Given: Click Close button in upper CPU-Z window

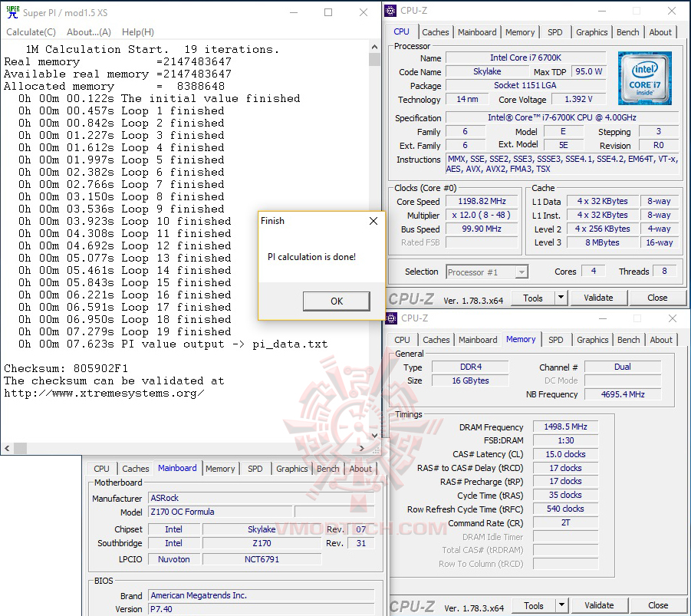Looking at the screenshot, I should [x=657, y=298].
